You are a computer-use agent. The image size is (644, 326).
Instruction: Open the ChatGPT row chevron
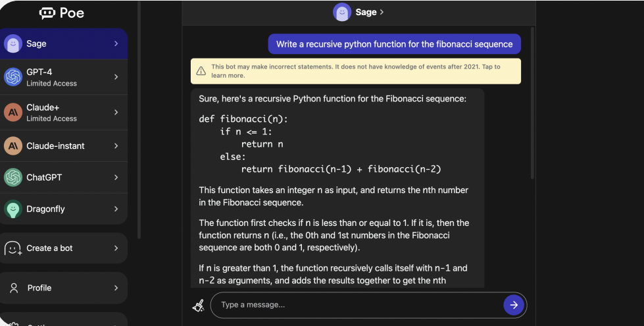coord(116,177)
